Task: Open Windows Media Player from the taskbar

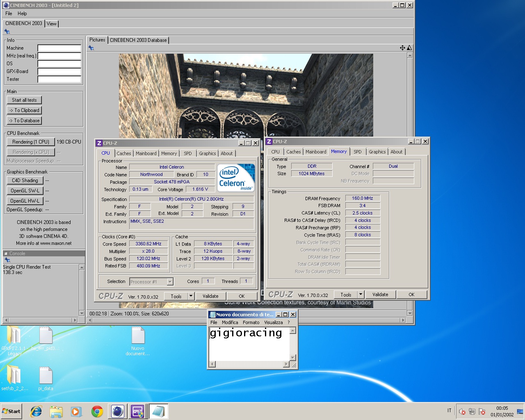Action: click(x=76, y=411)
